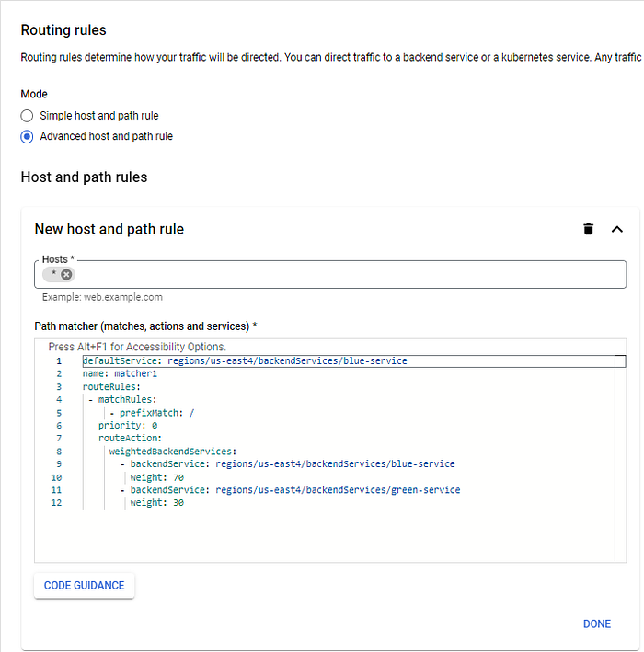Select Advanced host and path rule mode

click(x=27, y=136)
